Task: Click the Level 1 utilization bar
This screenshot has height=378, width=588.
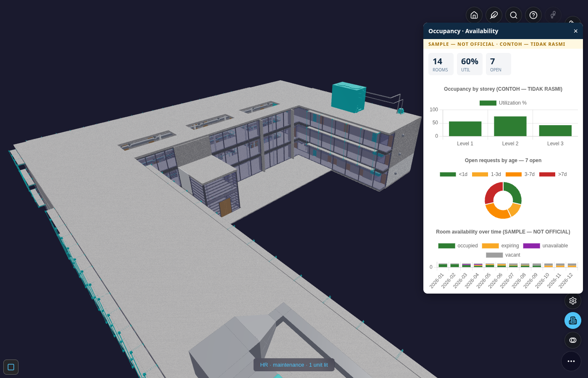Action: coord(465,129)
